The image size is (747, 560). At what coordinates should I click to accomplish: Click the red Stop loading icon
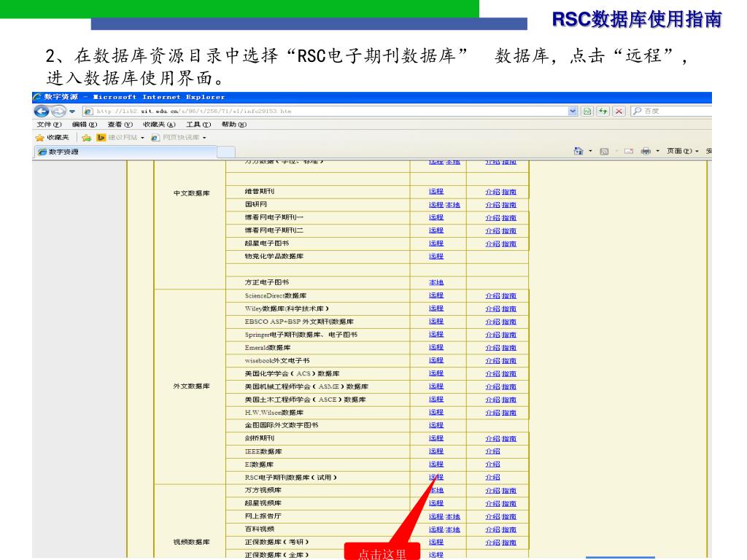[619, 112]
